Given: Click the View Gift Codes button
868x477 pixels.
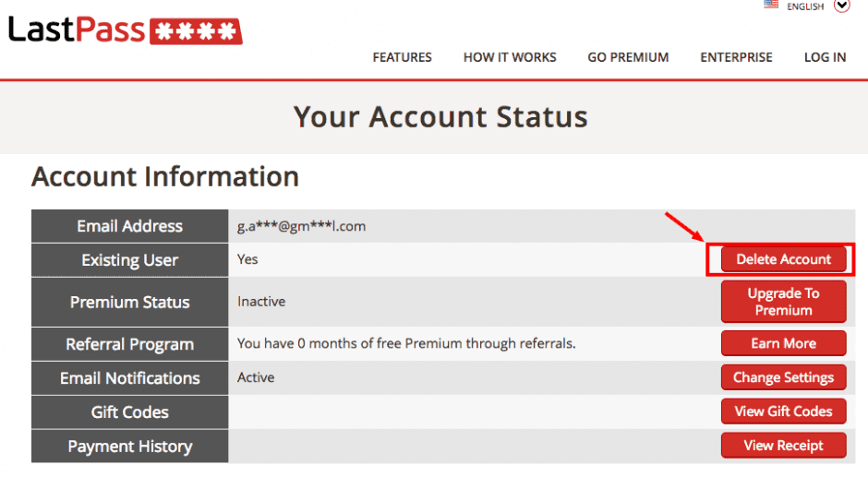Looking at the screenshot, I should pos(783,411).
